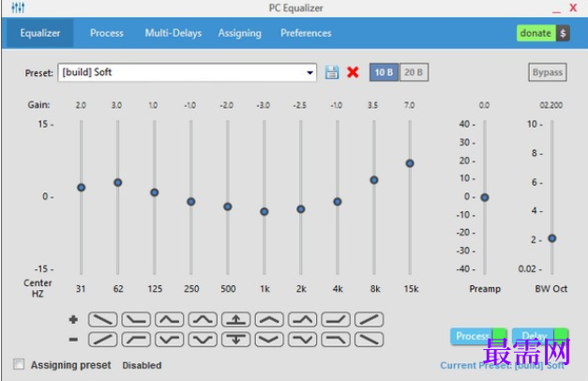This screenshot has height=381, width=588.
Task: Apply the low-shelf step-down curve in the plus row
Action: [x=136, y=319]
